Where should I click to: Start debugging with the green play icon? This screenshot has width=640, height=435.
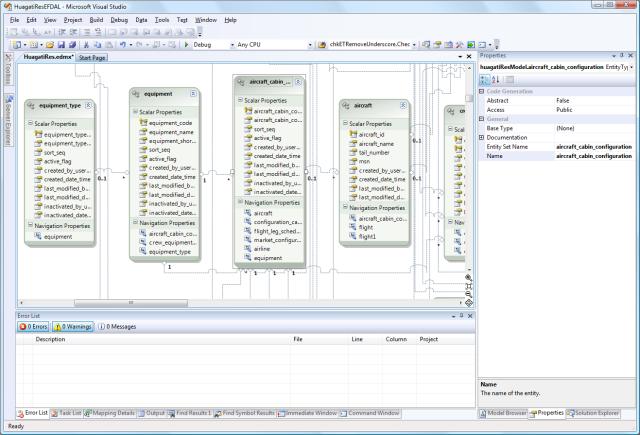186,44
